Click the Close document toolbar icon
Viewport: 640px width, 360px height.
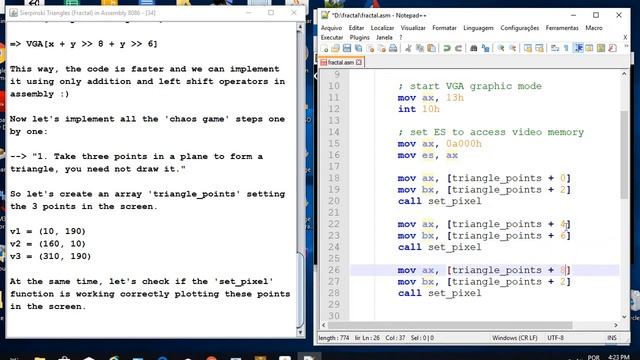point(370,48)
